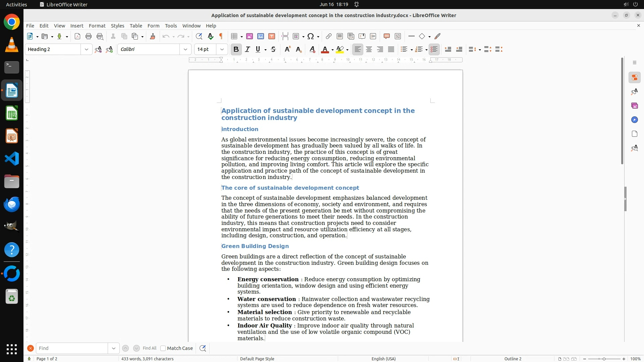Viewport: 644px width, 362px height.
Task: Toggle Italic formatting
Action: click(x=248, y=50)
